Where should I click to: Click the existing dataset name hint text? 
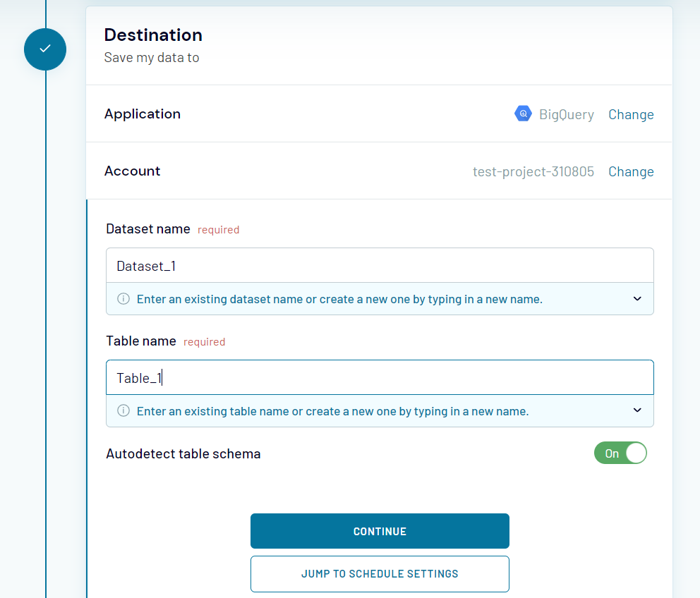click(339, 299)
